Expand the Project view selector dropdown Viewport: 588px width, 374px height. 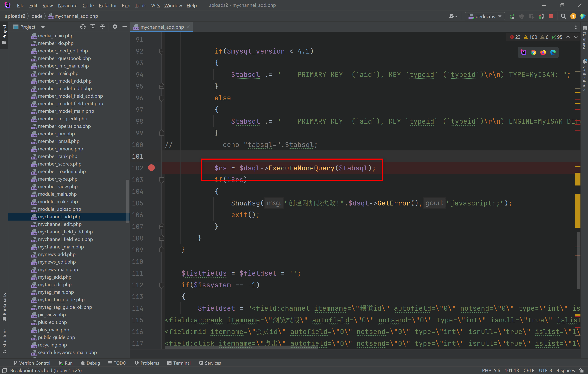click(x=43, y=27)
